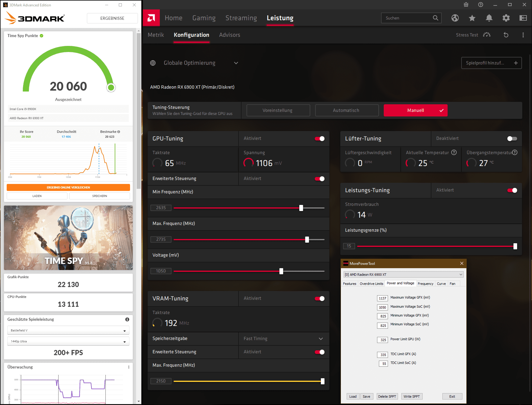Click the Voltage (mV) slider handle
Image resolution: width=532 pixels, height=405 pixels.
(x=281, y=271)
